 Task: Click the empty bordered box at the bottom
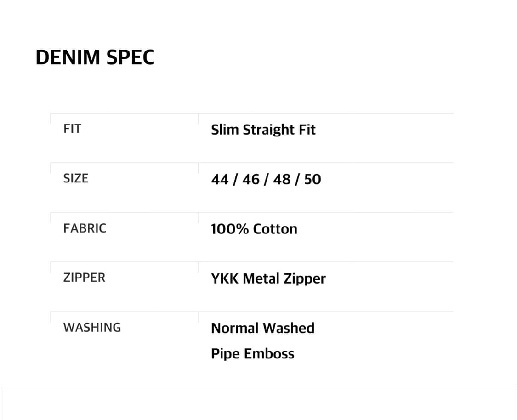(258, 403)
